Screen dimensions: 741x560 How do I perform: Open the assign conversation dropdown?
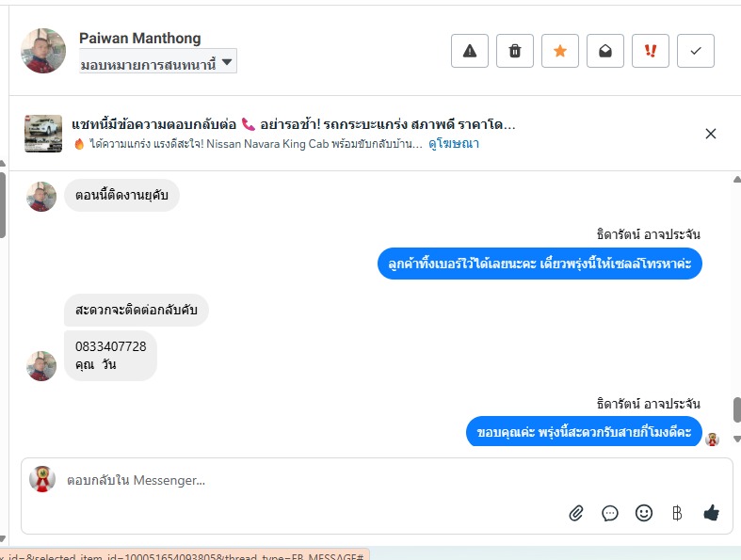click(158, 62)
